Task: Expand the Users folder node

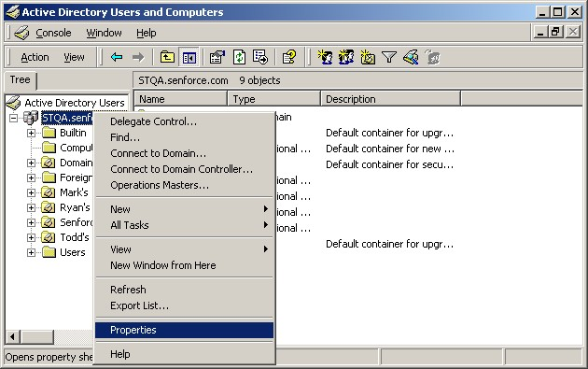Action: tap(31, 252)
